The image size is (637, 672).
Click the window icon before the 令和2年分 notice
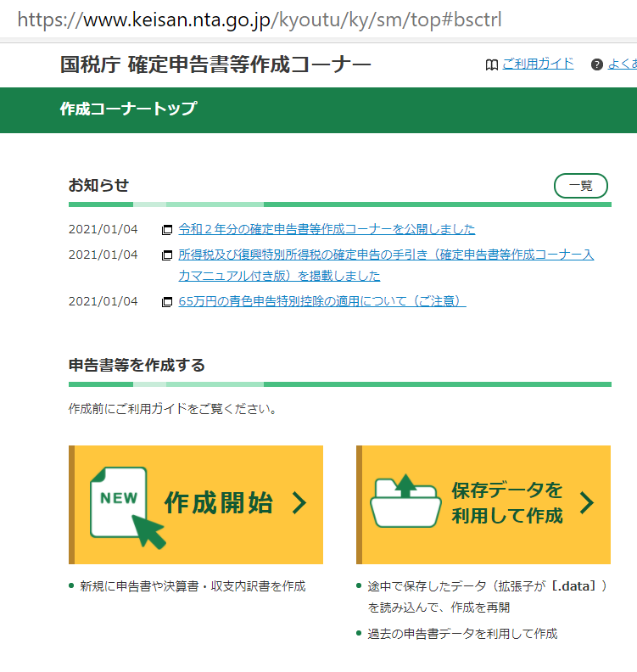click(x=167, y=230)
